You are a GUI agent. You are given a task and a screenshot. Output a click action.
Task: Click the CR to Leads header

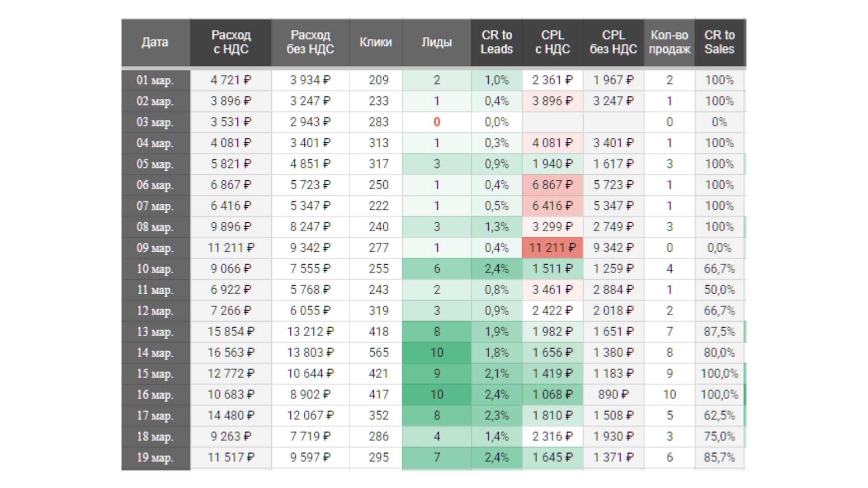pyautogui.click(x=496, y=42)
